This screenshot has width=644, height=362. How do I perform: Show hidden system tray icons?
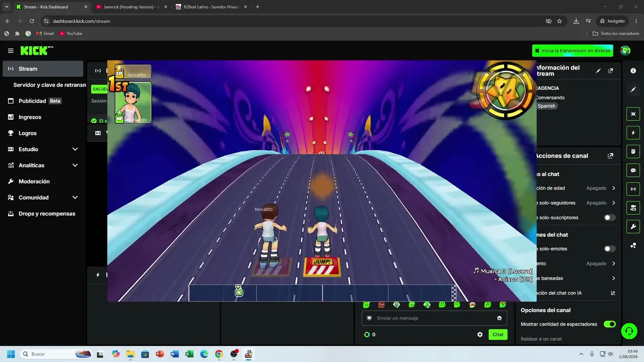click(581, 354)
